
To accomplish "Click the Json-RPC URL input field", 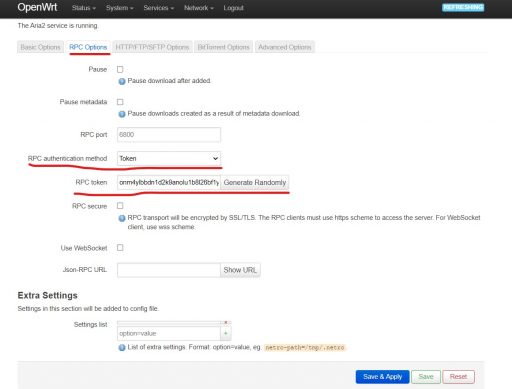I will 169,270.
